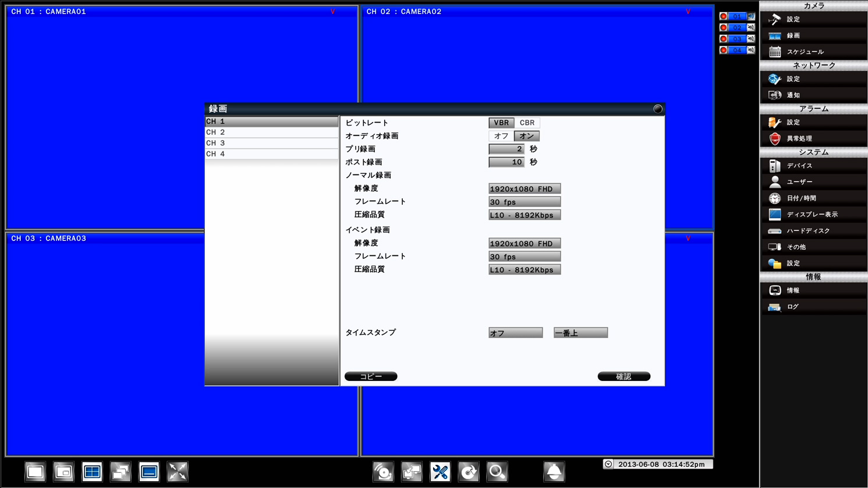The width and height of the screenshot is (868, 488).
Task: Turn audio recording off with オフ
Action: (x=501, y=136)
